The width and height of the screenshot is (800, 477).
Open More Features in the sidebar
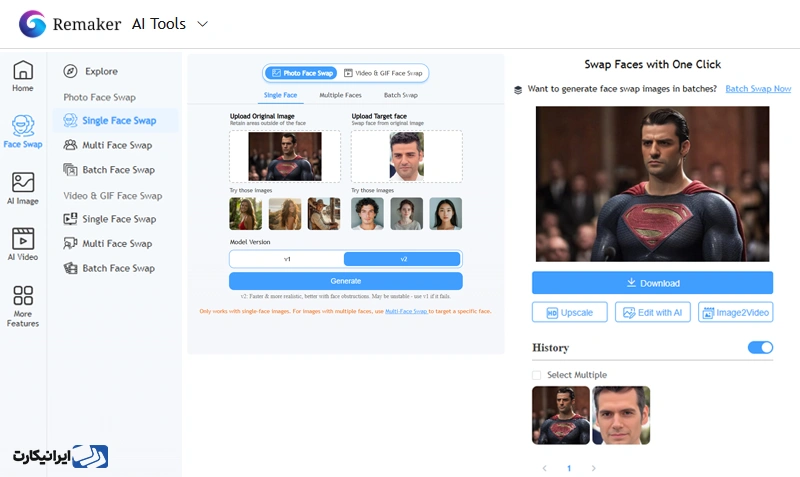click(23, 306)
